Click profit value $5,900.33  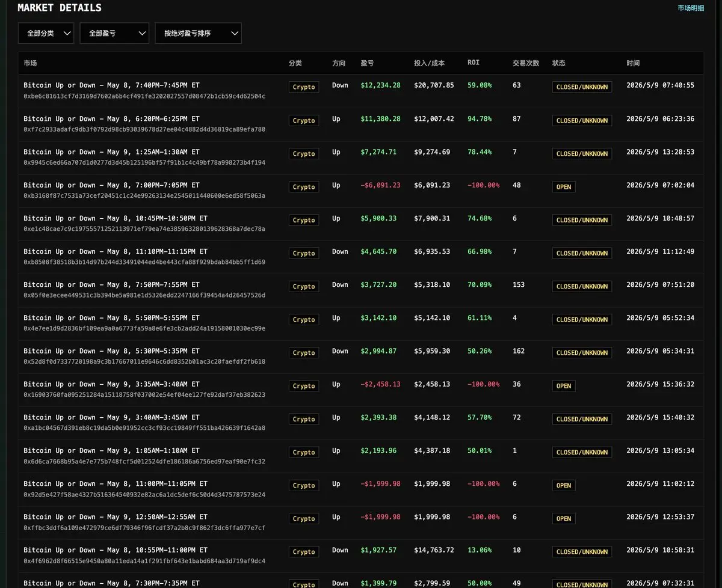click(x=378, y=218)
